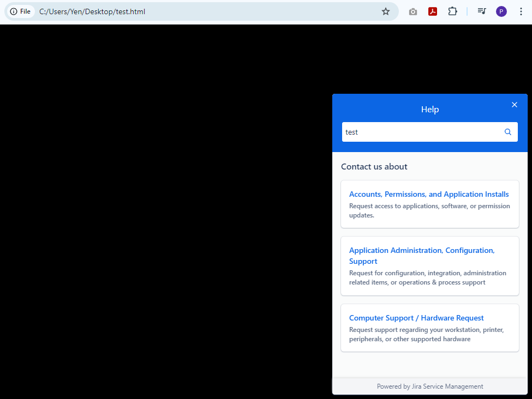Open the media controls icon

point(481,11)
